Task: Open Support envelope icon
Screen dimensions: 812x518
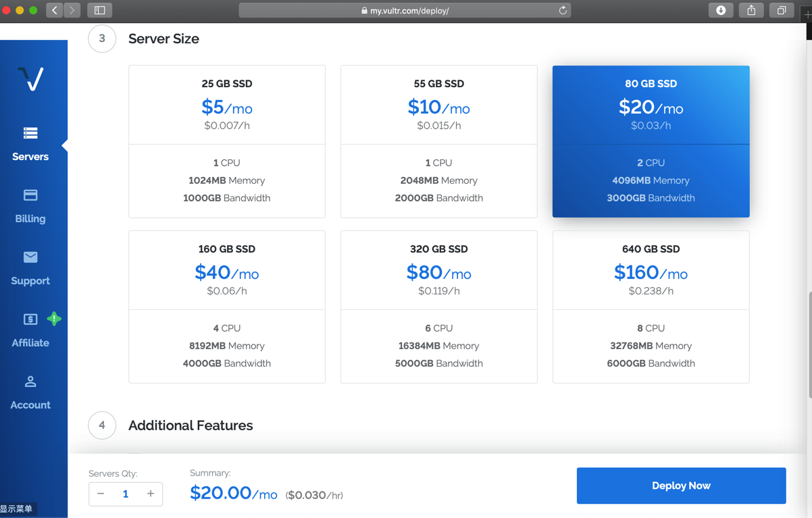Action: pos(30,257)
